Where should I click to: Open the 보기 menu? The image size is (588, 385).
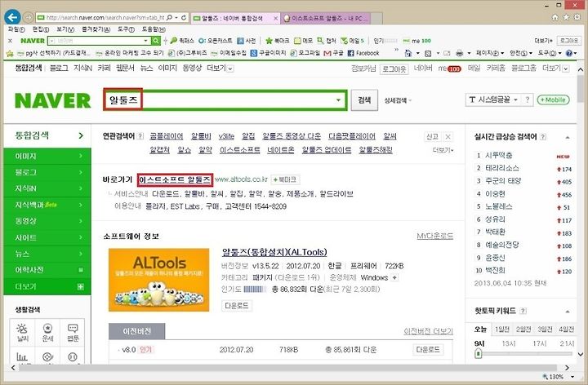point(65,29)
